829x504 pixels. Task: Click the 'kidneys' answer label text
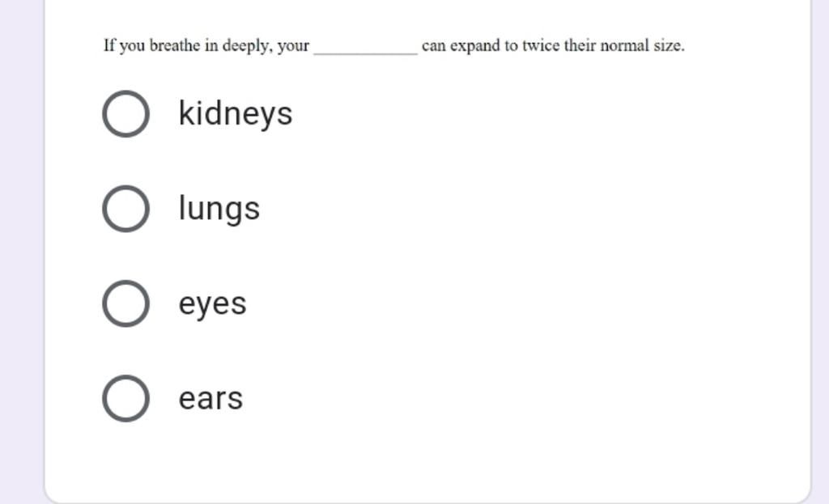click(236, 113)
